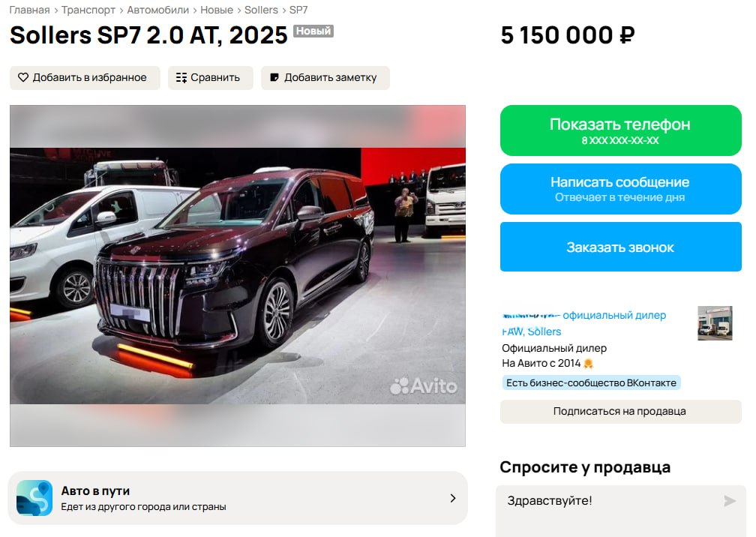Open the Главная breadcrumb

click(x=29, y=10)
